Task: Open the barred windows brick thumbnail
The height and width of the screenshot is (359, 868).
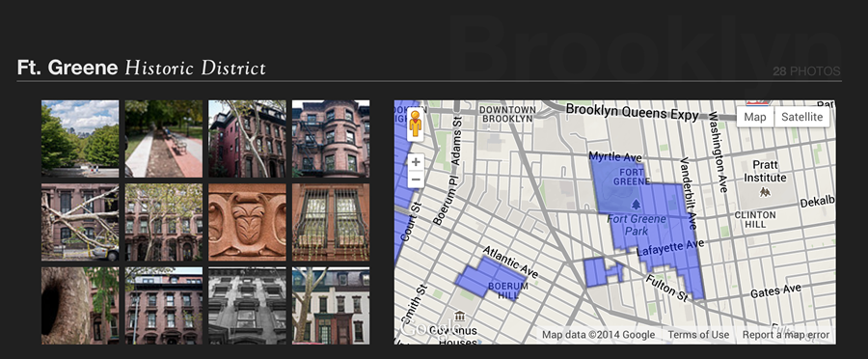Action: (x=331, y=222)
